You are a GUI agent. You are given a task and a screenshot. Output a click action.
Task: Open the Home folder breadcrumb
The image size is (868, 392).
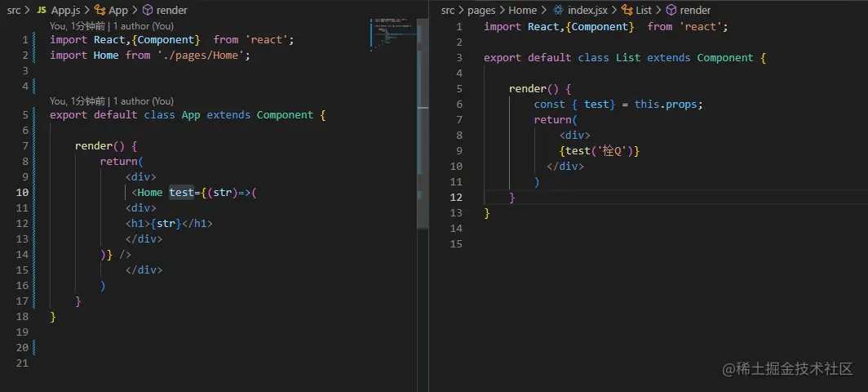pyautogui.click(x=523, y=10)
